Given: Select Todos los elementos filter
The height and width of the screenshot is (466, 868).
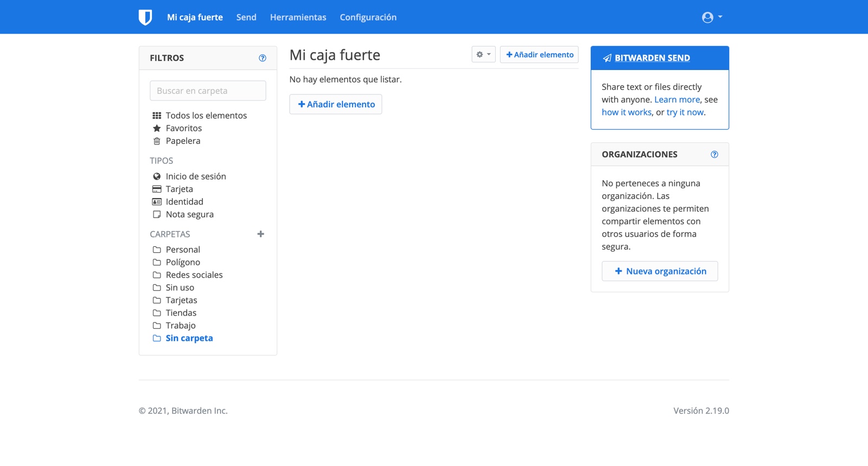Looking at the screenshot, I should click(206, 116).
